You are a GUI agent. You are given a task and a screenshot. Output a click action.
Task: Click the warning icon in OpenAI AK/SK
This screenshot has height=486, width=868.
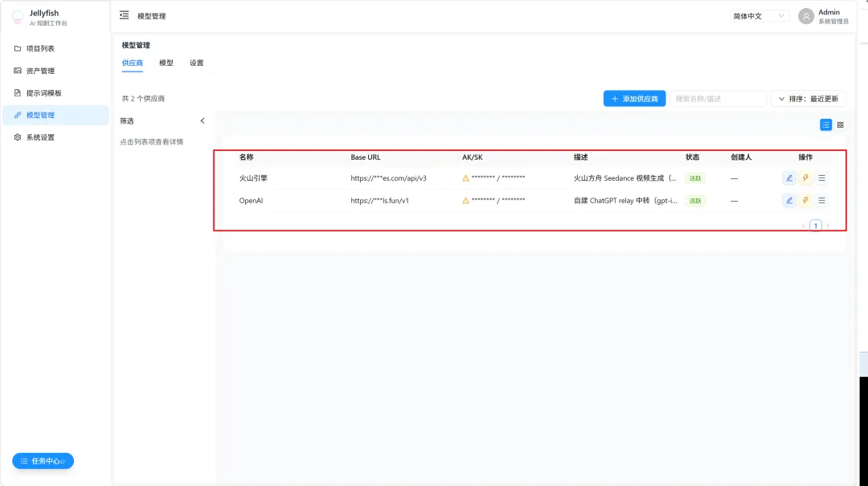[x=465, y=200]
